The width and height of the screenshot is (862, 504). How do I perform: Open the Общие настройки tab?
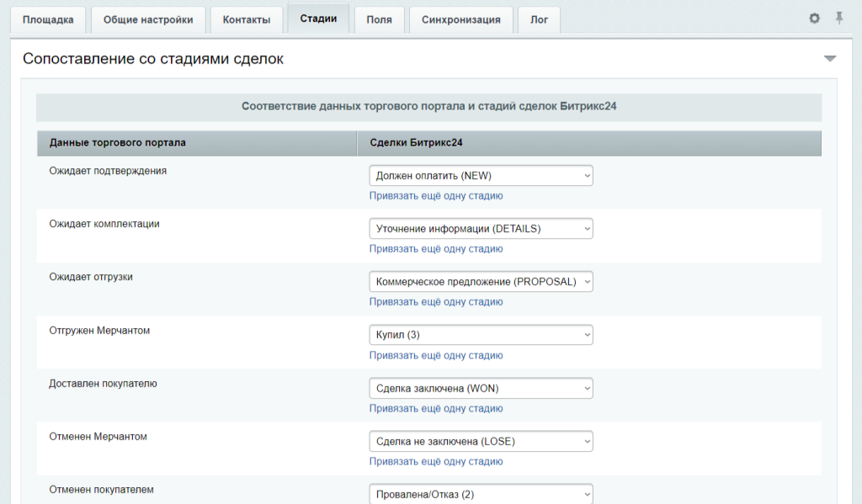coord(148,20)
